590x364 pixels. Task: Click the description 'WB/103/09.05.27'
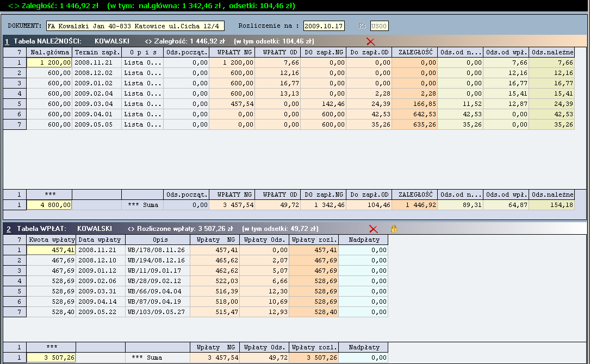(x=158, y=312)
